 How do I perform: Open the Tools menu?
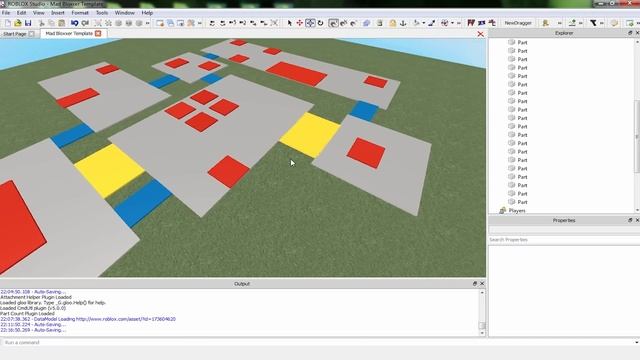pyautogui.click(x=102, y=13)
